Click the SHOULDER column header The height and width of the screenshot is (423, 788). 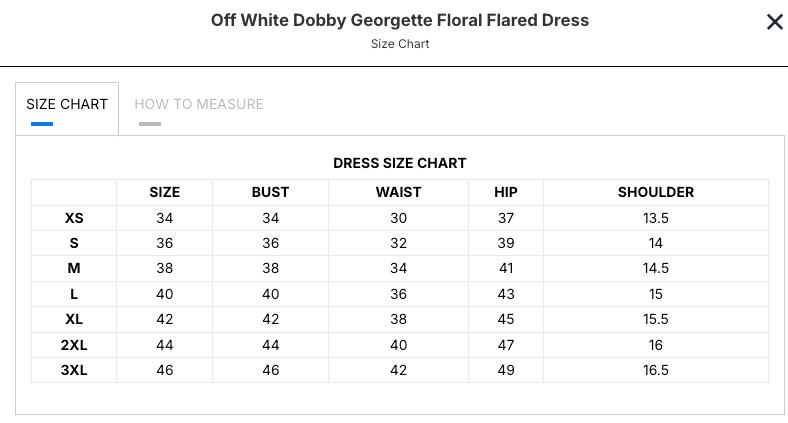(655, 192)
